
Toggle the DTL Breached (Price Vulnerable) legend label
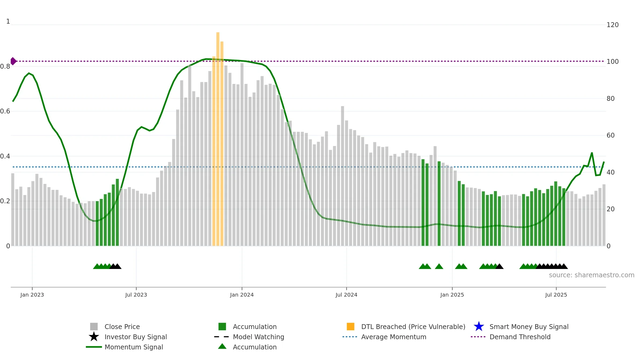[x=413, y=327]
